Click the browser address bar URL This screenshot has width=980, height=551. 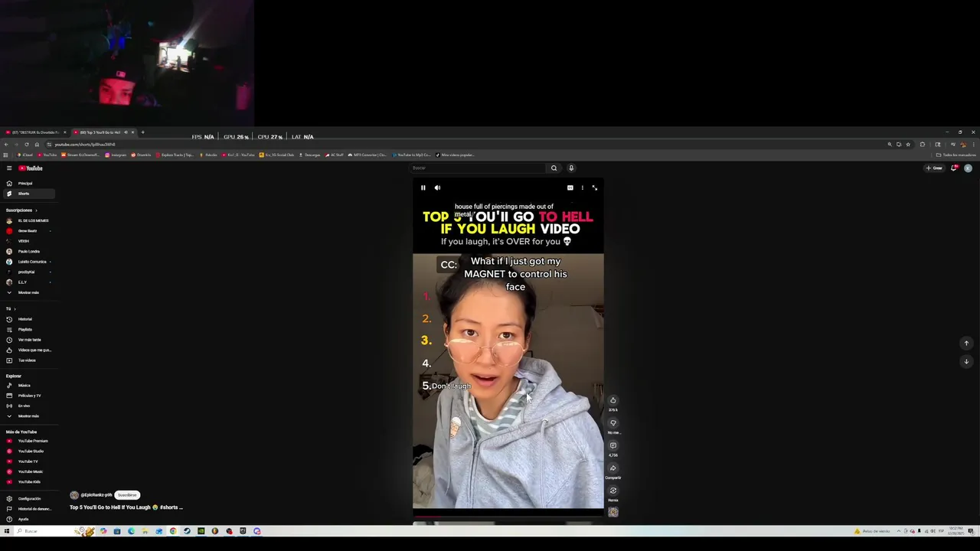click(x=85, y=145)
